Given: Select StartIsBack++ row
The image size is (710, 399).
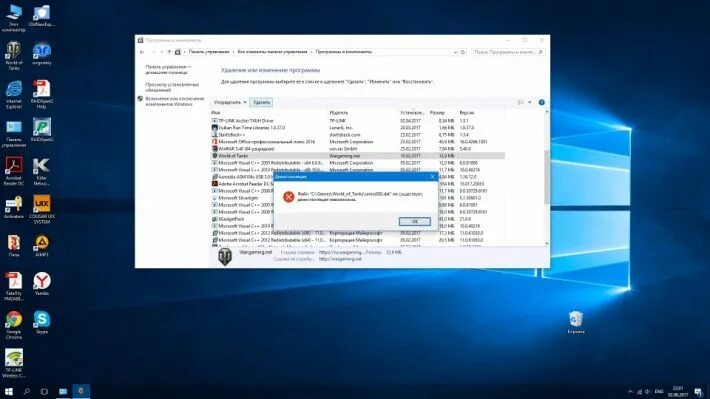Looking at the screenshot, I should tap(358, 135).
